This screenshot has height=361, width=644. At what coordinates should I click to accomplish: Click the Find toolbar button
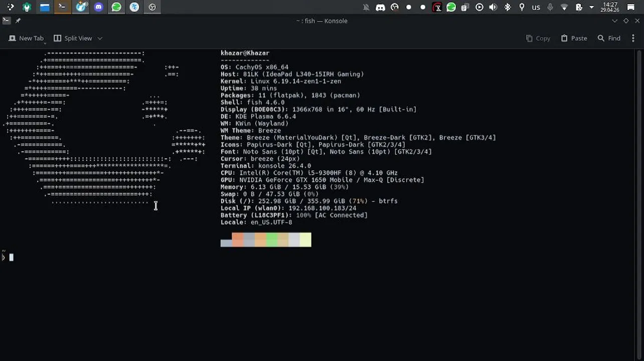609,38
